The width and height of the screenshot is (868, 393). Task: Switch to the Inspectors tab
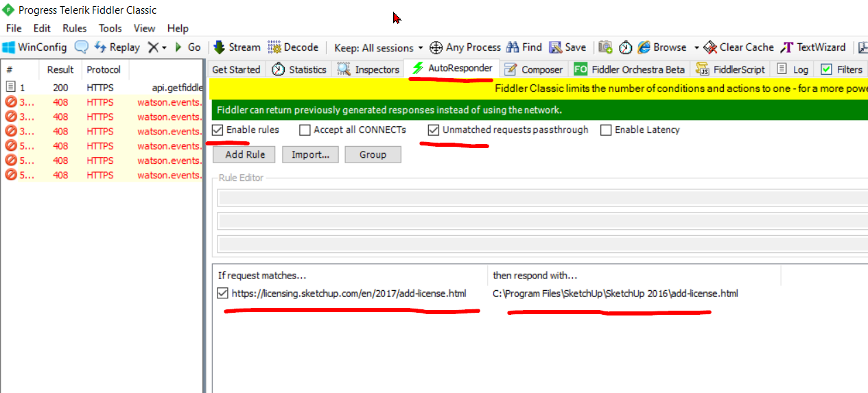click(x=368, y=69)
